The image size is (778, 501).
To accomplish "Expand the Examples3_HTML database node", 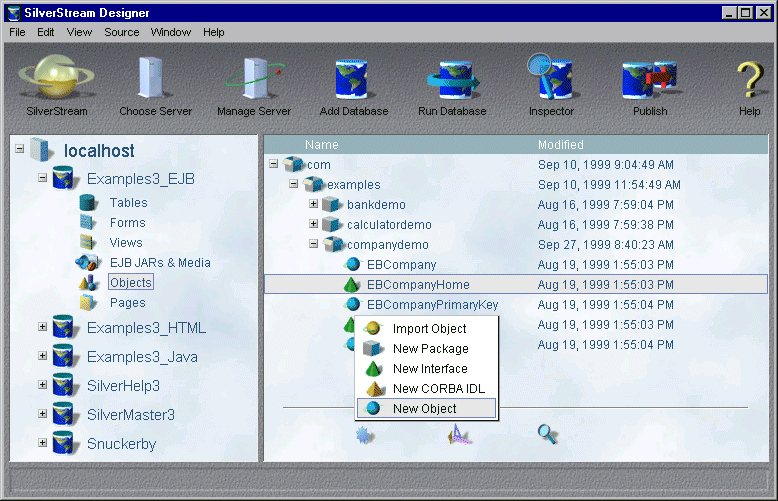I will (43, 327).
